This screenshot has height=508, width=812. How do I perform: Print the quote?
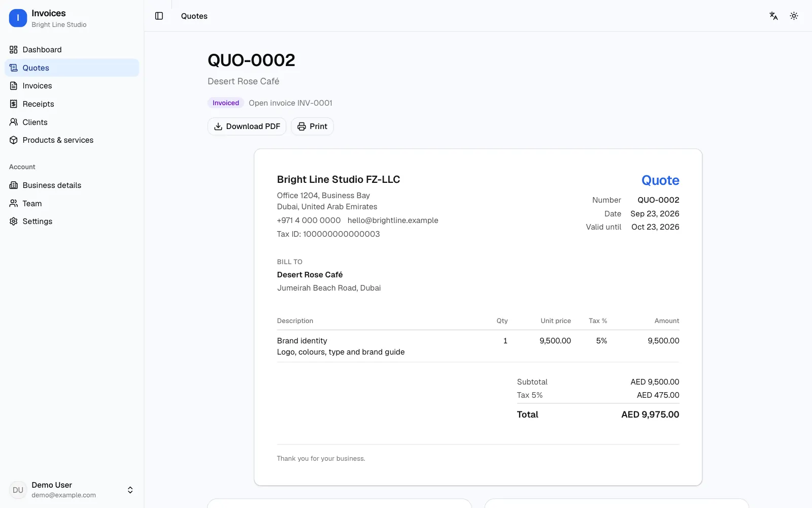point(312,126)
